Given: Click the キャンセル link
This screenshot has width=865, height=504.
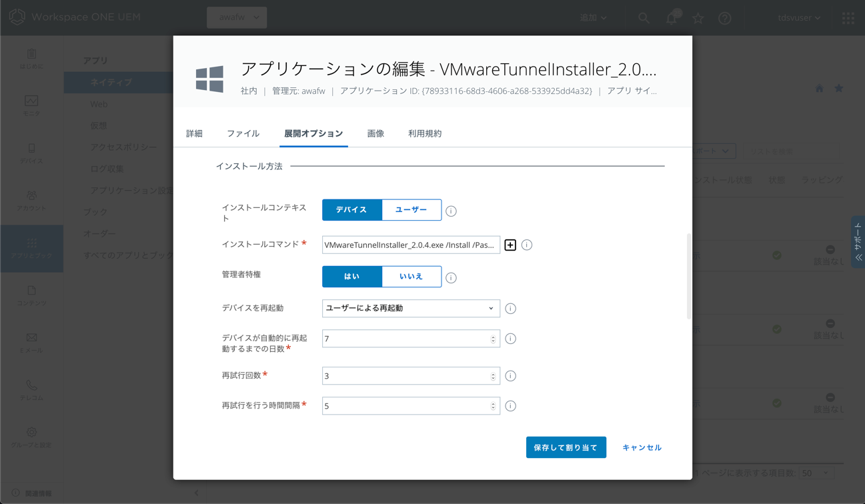Looking at the screenshot, I should click(x=642, y=447).
